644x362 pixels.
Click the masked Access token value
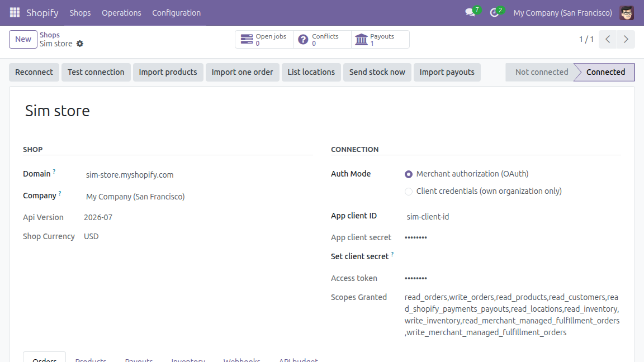416,278
